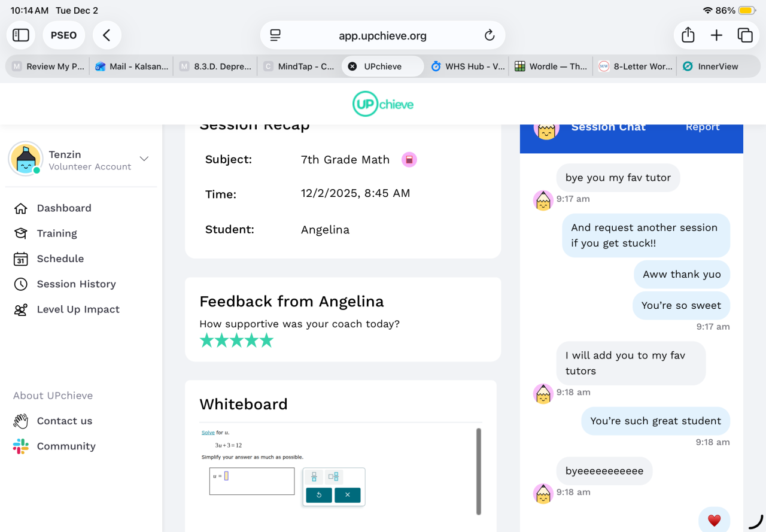Click the 'And request another session' message
The height and width of the screenshot is (532, 766).
pyautogui.click(x=646, y=235)
